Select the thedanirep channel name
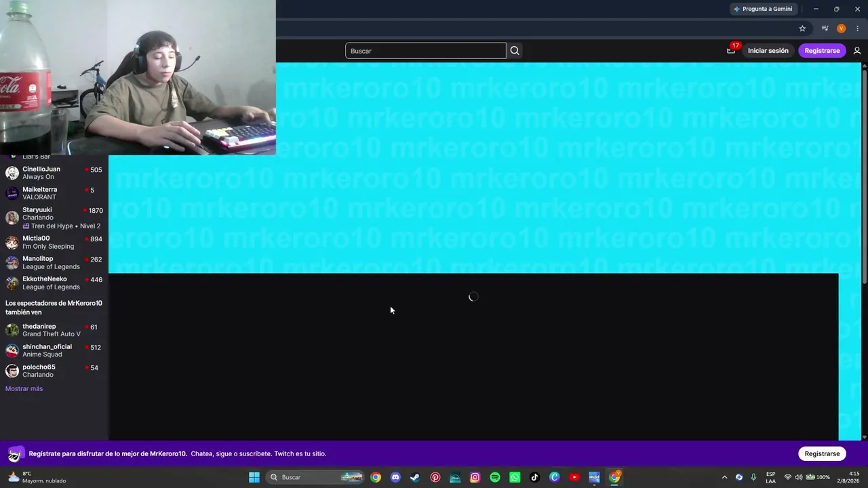This screenshot has width=868, height=488. (39, 327)
